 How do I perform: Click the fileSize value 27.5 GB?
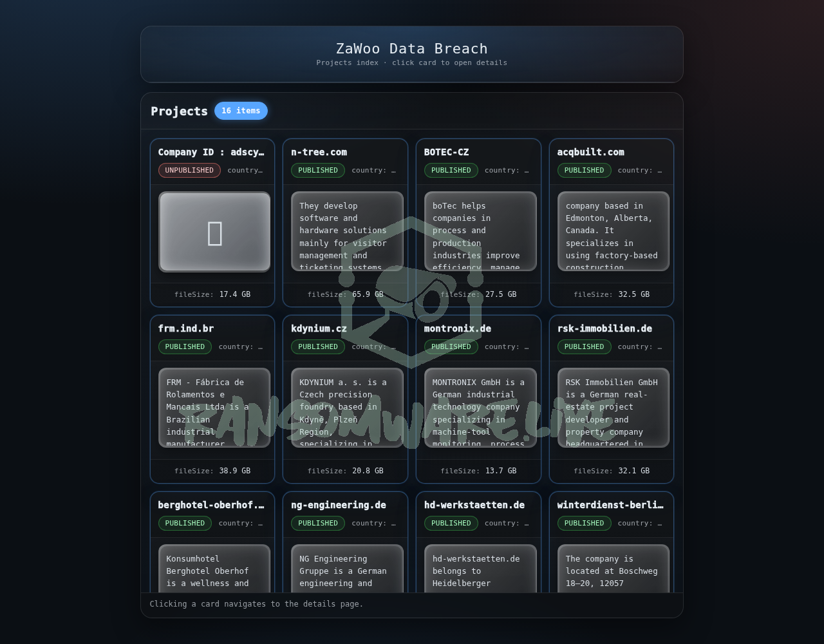point(501,294)
